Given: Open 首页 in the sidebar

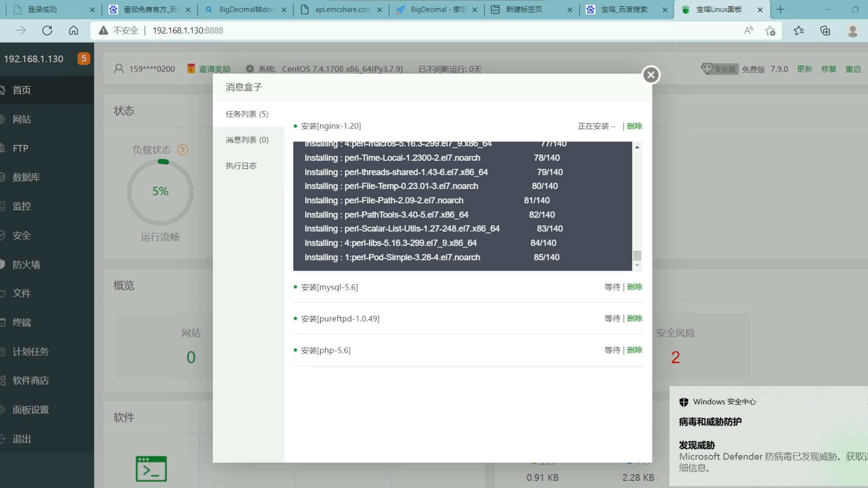Looking at the screenshot, I should click(47, 90).
